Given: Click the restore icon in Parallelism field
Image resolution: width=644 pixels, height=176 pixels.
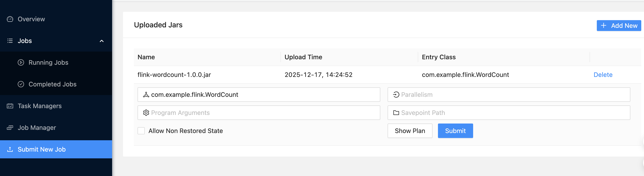Looking at the screenshot, I should 396,95.
